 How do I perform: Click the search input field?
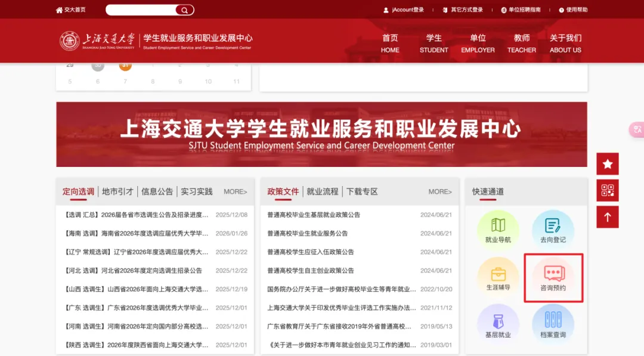pos(141,10)
